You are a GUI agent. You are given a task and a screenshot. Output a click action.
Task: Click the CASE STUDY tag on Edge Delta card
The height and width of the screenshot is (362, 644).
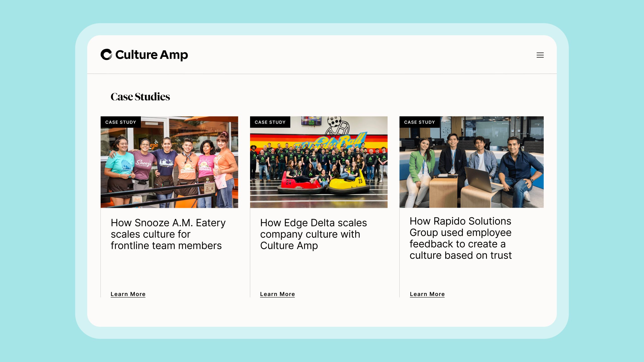[270, 122]
